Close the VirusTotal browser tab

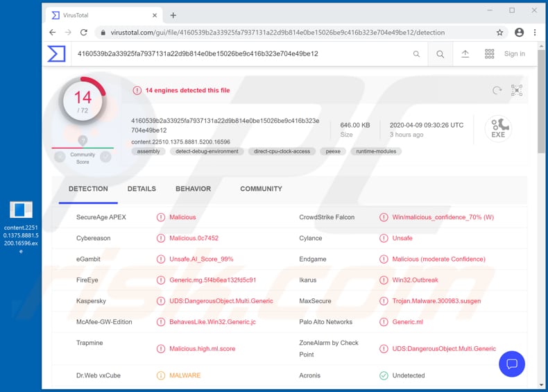pos(155,15)
